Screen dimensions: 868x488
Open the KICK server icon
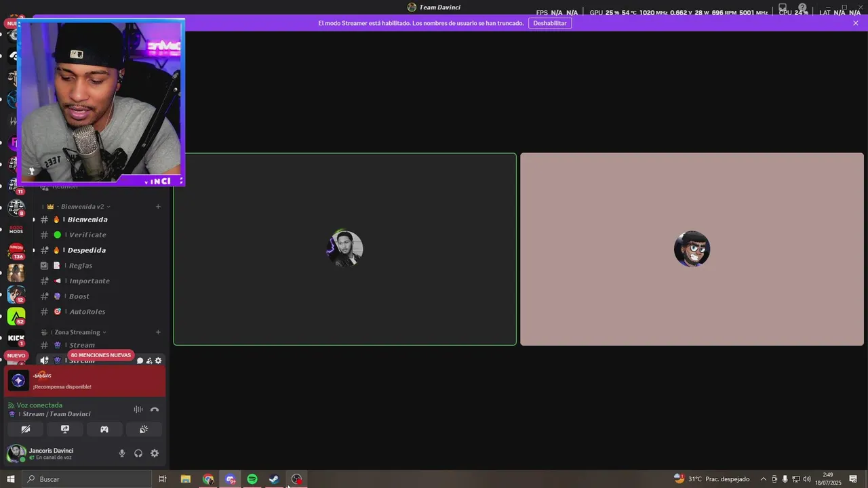pyautogui.click(x=16, y=338)
